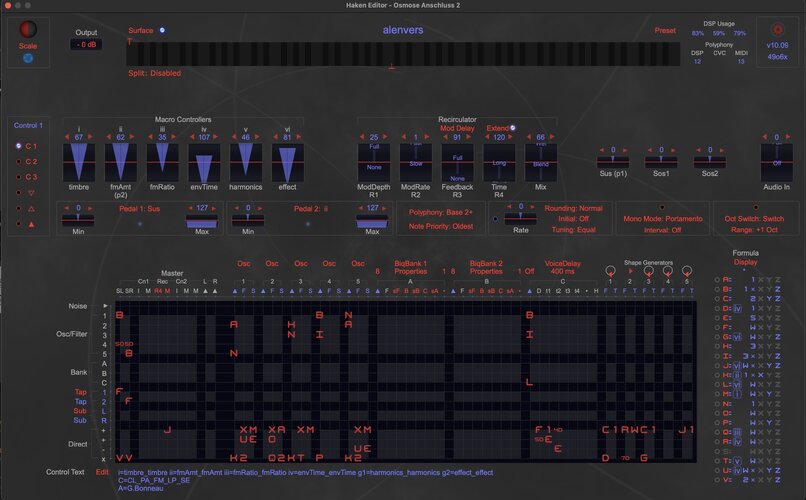Click the red power icon above v10.09
The image size is (806, 500).
point(778,30)
